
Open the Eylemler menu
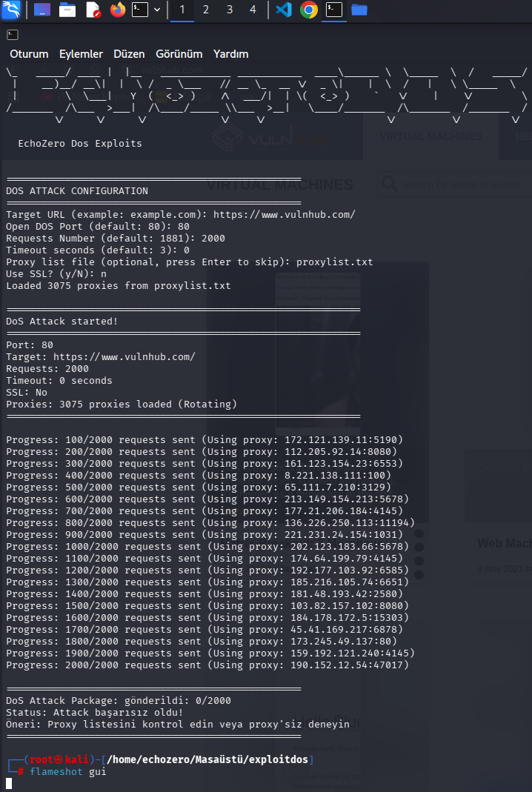tap(82, 54)
